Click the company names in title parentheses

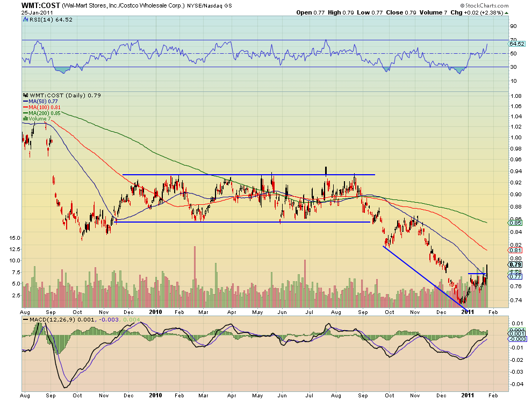pos(124,6)
